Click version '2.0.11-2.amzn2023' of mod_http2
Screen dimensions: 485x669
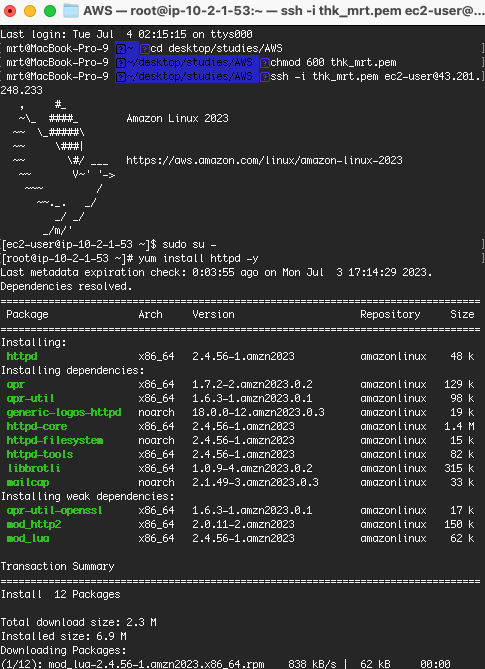tap(243, 524)
